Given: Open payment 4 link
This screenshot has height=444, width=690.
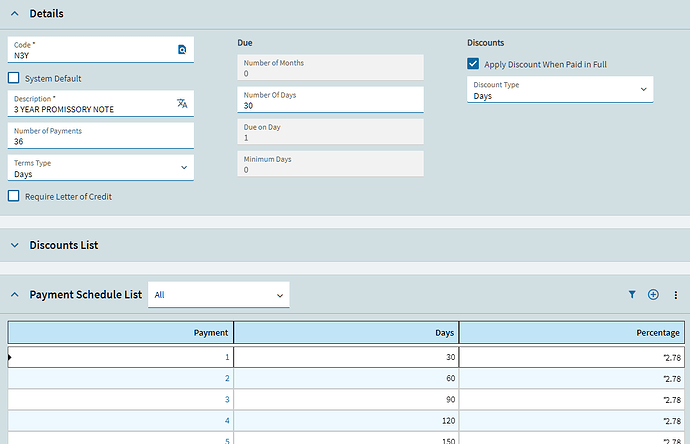Looking at the screenshot, I should point(227,421).
